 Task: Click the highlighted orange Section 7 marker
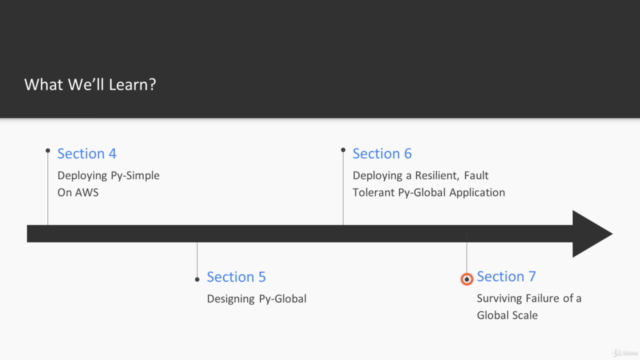467,279
